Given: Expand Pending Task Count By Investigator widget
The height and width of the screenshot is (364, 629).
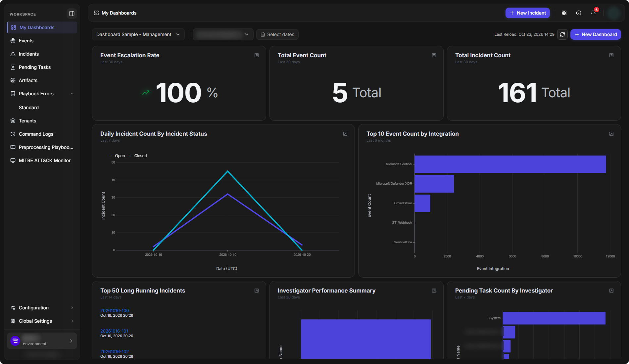Looking at the screenshot, I should coord(611,291).
